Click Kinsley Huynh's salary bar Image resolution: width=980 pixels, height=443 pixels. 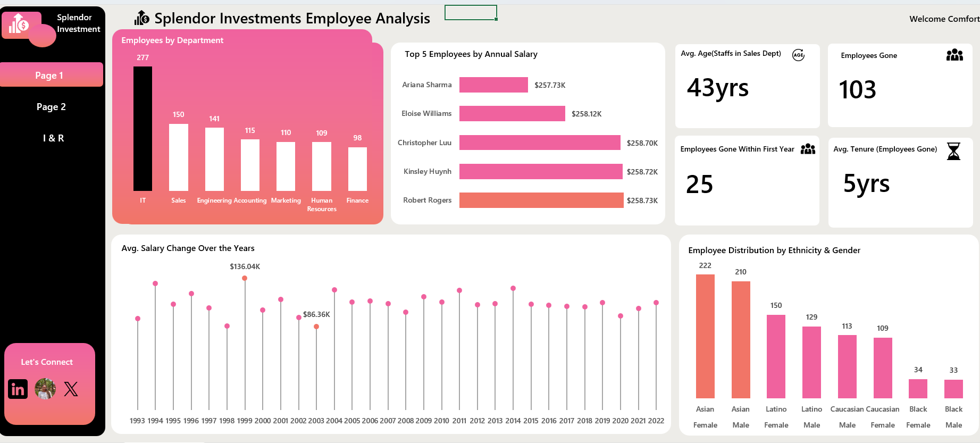(x=541, y=171)
